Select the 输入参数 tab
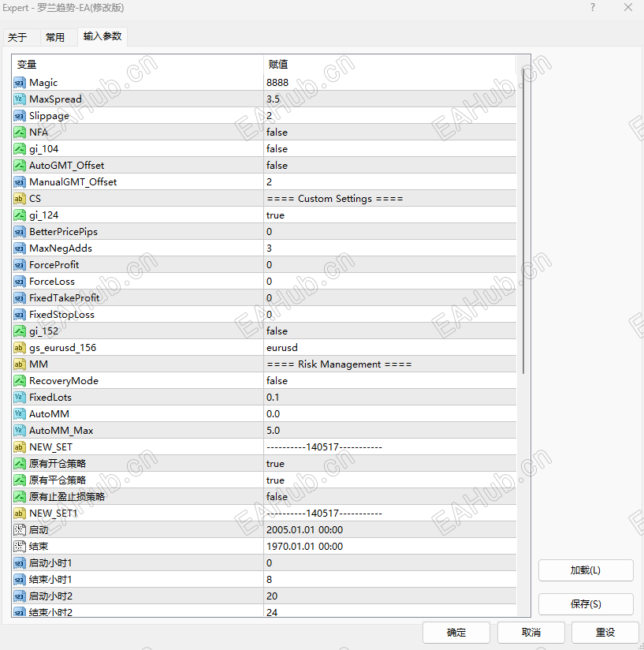Image resolution: width=644 pixels, height=650 pixels. coord(102,36)
